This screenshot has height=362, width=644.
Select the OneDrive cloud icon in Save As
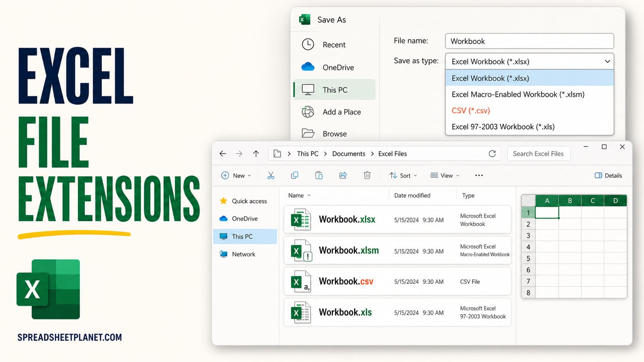click(308, 67)
